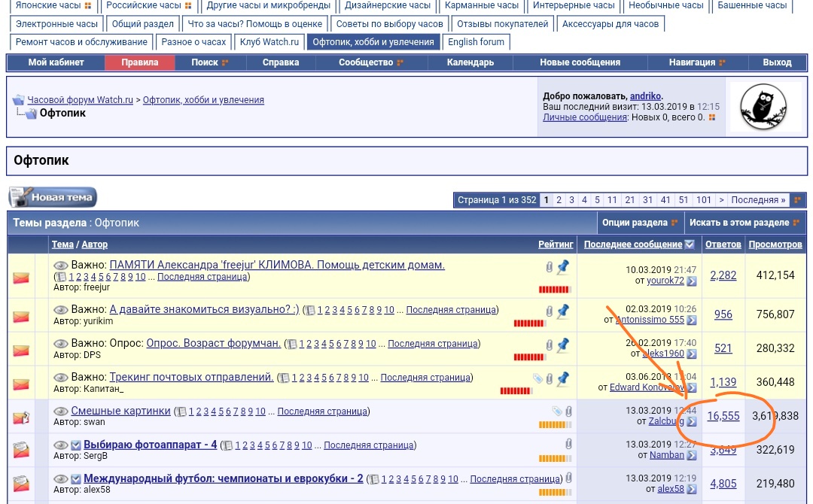This screenshot has width=813, height=504.
Task: Expand the Навигация menu
Action: [x=697, y=62]
